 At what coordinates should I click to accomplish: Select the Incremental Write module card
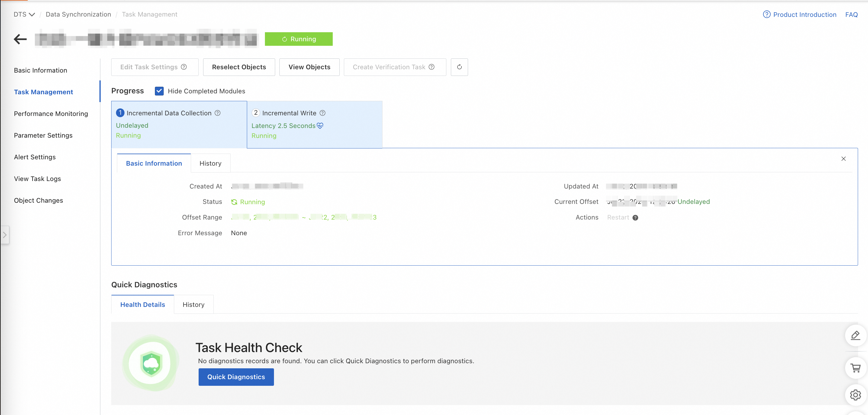pos(314,125)
